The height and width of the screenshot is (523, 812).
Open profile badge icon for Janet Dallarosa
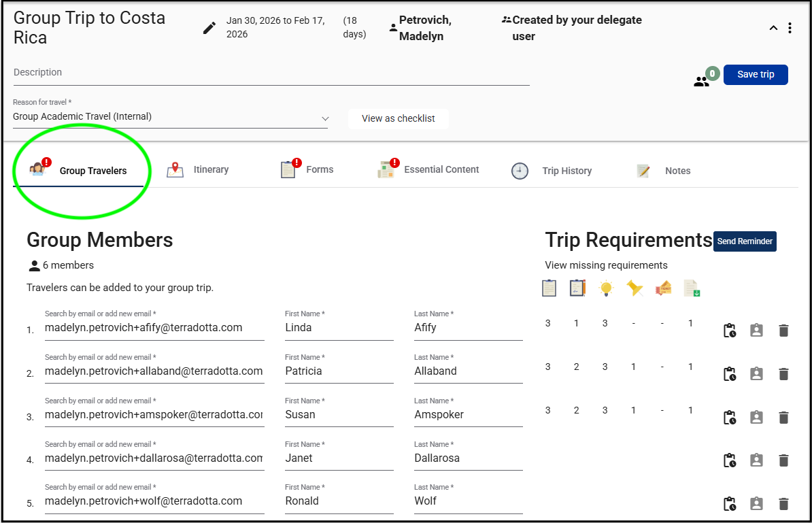pyautogui.click(x=757, y=460)
